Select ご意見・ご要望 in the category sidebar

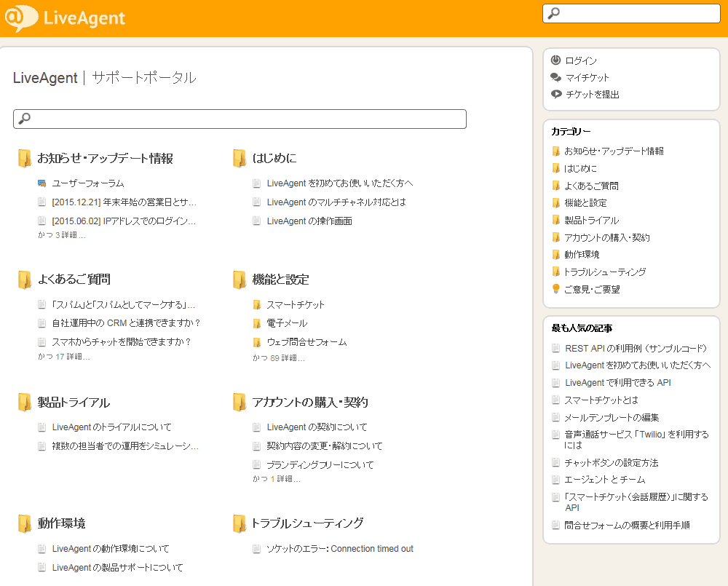coord(592,289)
